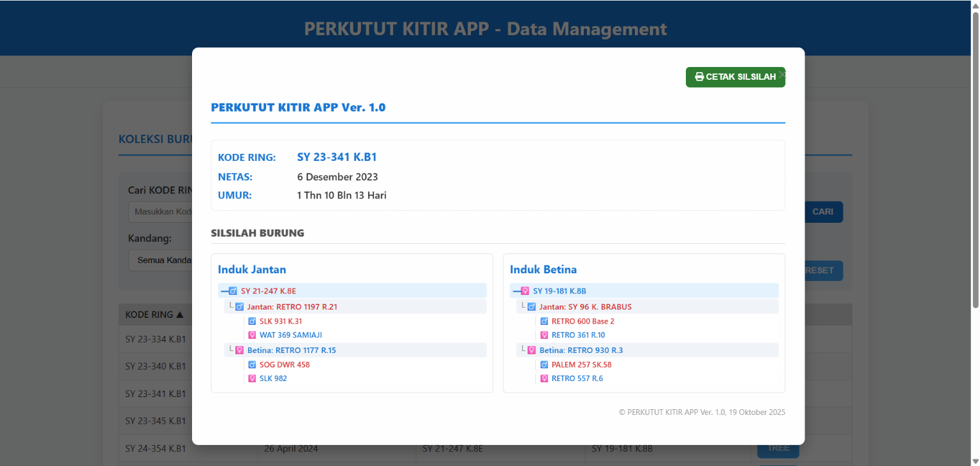Click female icon beside RETRO 557 R.6
The image size is (980, 466).
[544, 379]
